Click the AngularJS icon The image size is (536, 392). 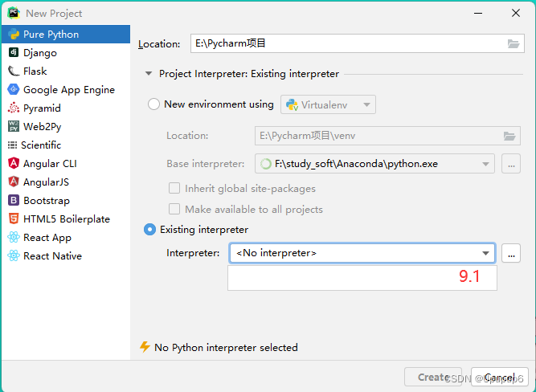tap(14, 182)
